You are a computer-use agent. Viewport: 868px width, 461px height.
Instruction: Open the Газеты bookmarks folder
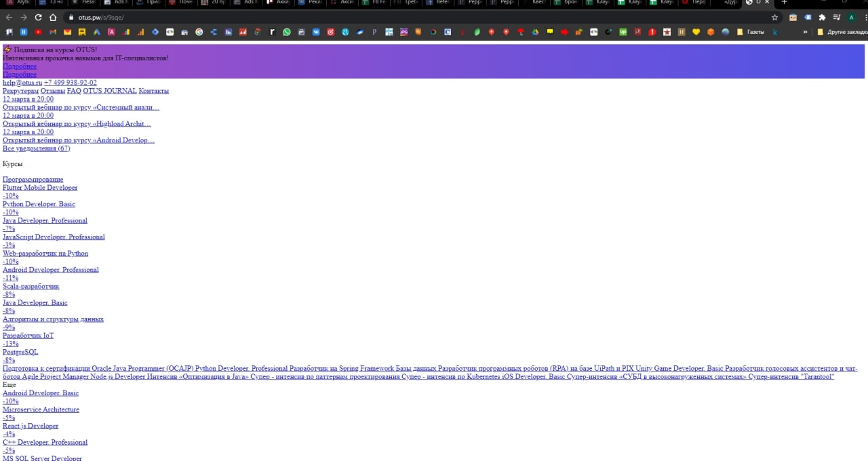point(749,31)
